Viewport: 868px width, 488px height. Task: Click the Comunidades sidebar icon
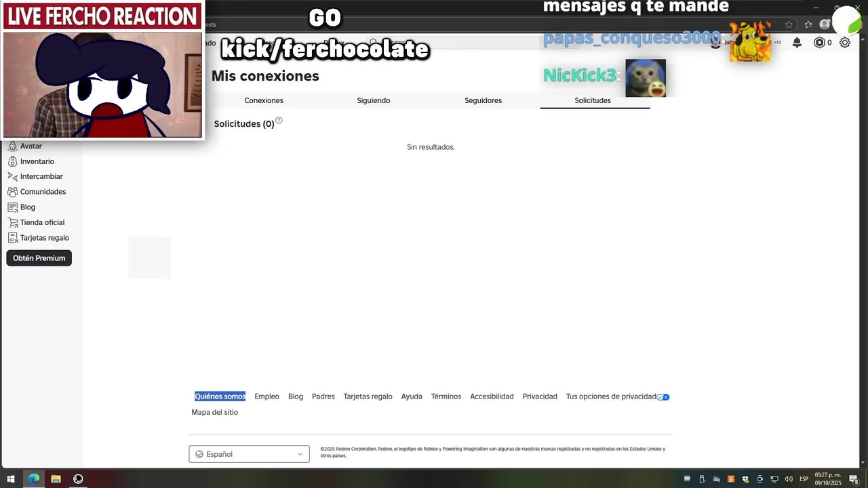pos(12,192)
